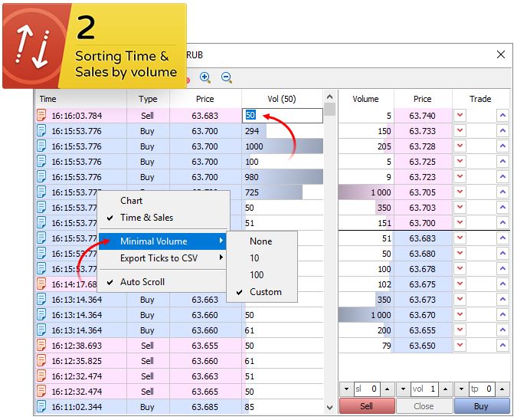The width and height of the screenshot is (517, 420).
Task: Click the 1 000 volume cell at 63.705
Action: pyautogui.click(x=366, y=192)
